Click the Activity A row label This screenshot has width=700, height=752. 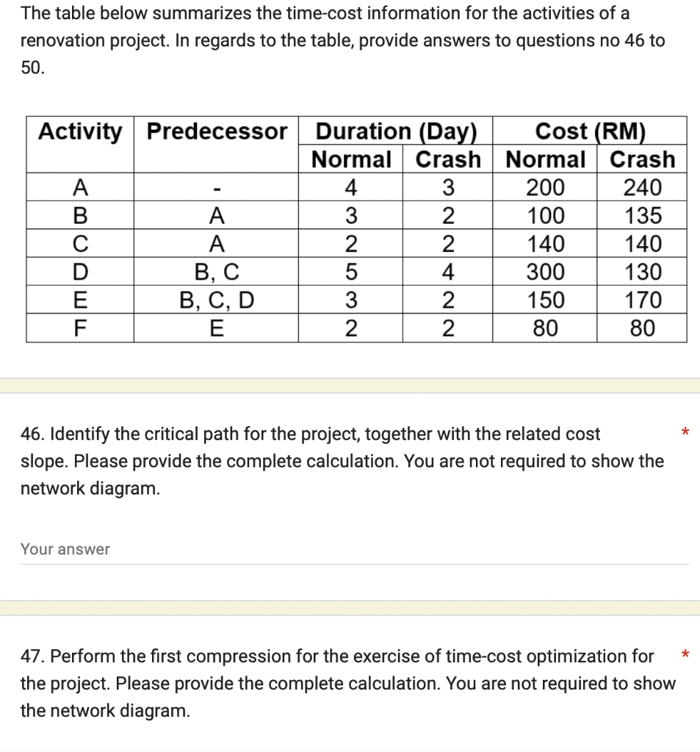(79, 187)
